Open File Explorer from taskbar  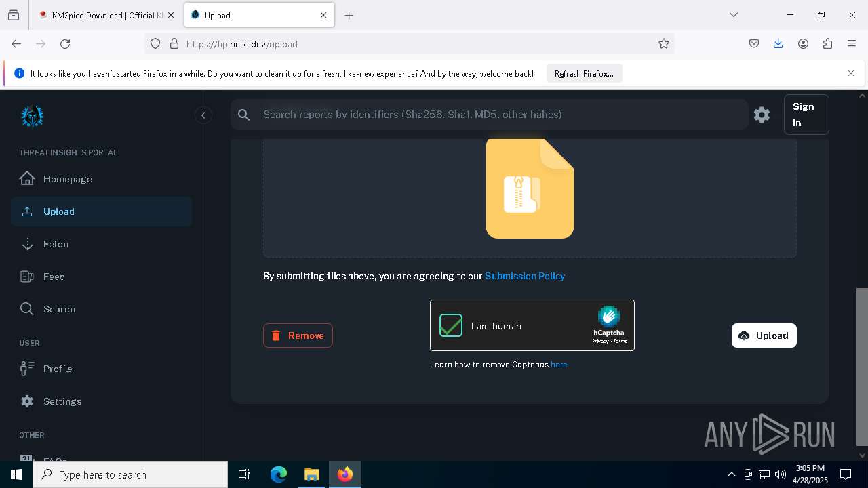click(x=311, y=474)
